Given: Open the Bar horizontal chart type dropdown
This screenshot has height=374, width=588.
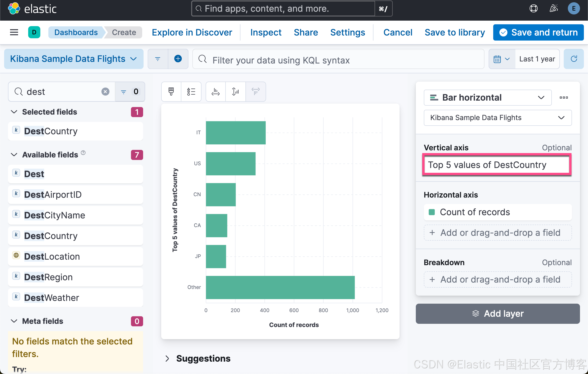Looking at the screenshot, I should pos(487,98).
